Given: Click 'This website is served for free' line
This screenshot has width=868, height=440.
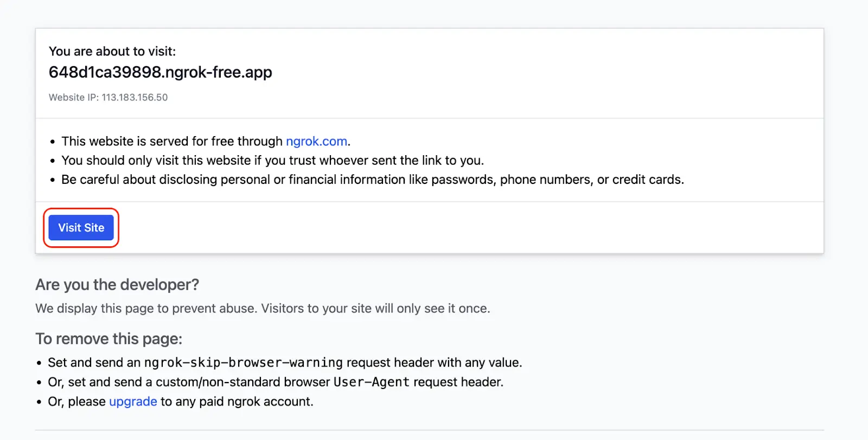Looking at the screenshot, I should click(206, 142).
